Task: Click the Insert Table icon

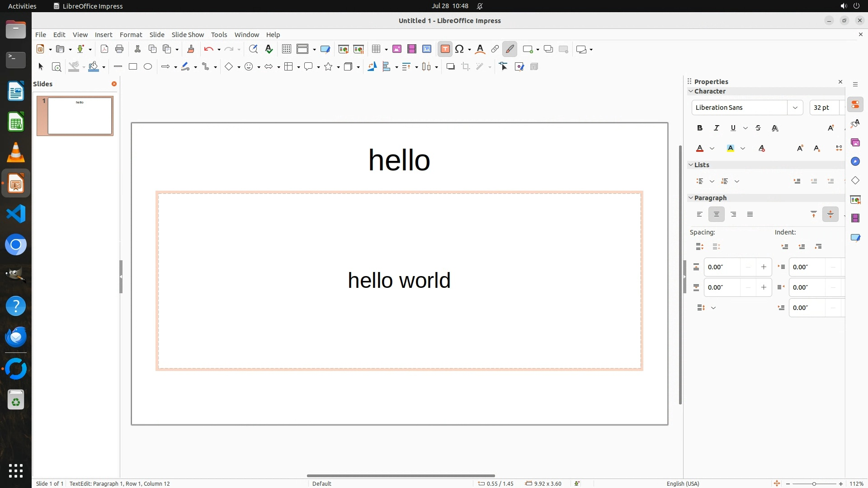Action: tap(376, 49)
